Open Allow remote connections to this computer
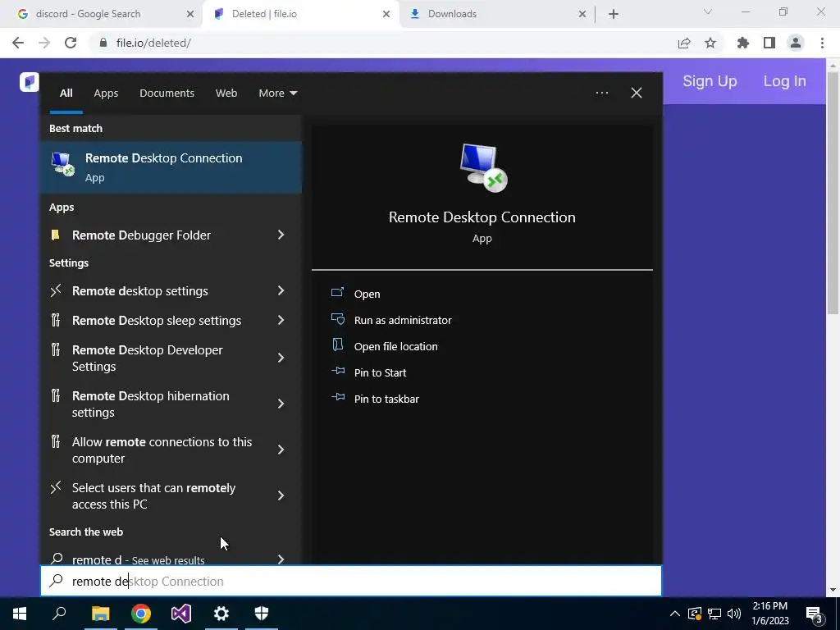This screenshot has width=840, height=630. pos(162,450)
